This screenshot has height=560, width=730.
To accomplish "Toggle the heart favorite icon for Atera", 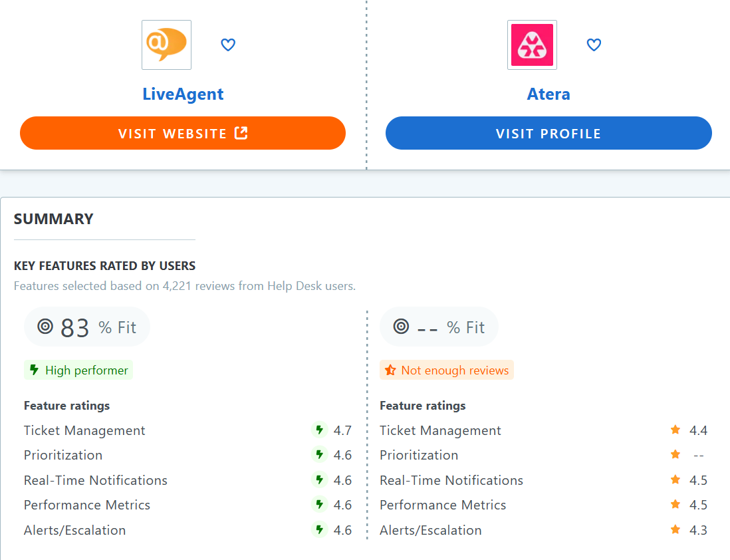I will [x=594, y=45].
